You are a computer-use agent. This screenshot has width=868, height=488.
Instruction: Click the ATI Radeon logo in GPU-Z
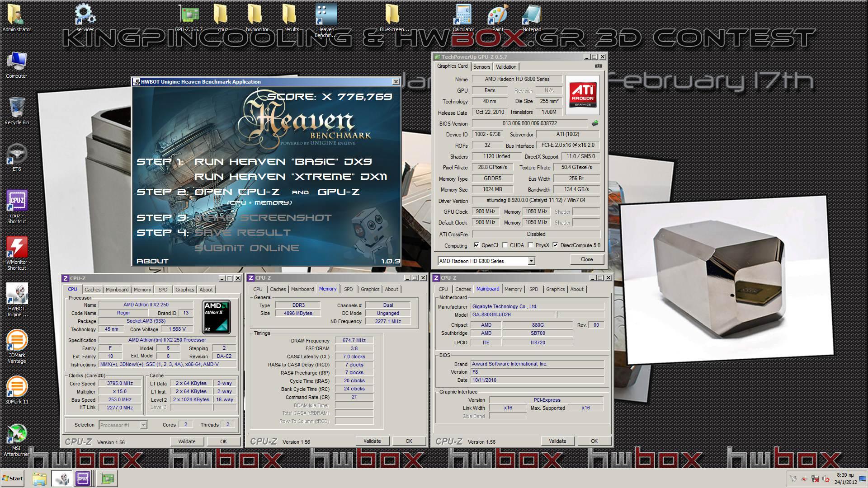coord(583,95)
